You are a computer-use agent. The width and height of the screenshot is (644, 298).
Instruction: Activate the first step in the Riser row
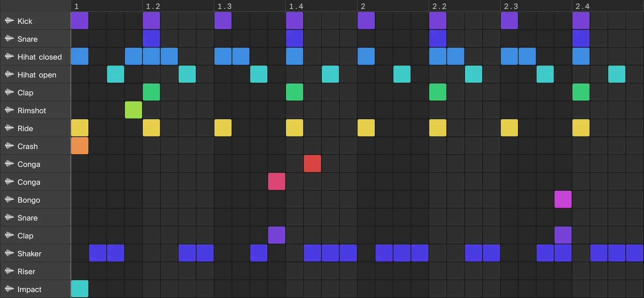(x=80, y=271)
